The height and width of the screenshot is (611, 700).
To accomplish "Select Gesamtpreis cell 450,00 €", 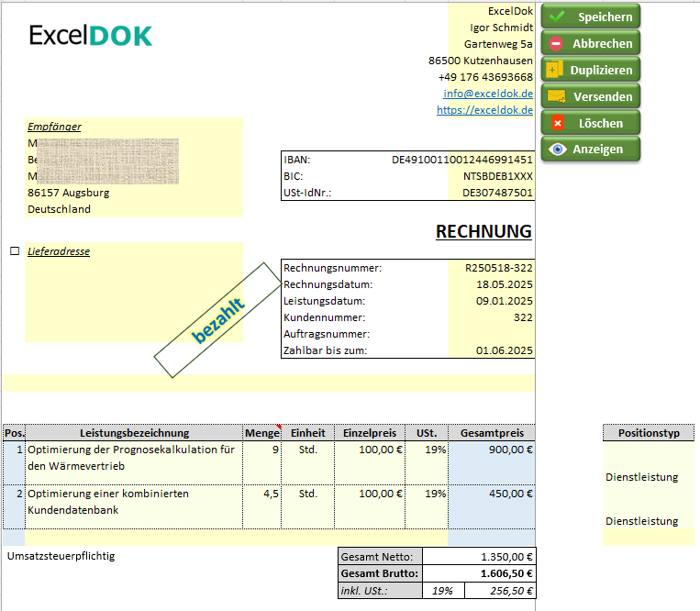I will pos(492,507).
